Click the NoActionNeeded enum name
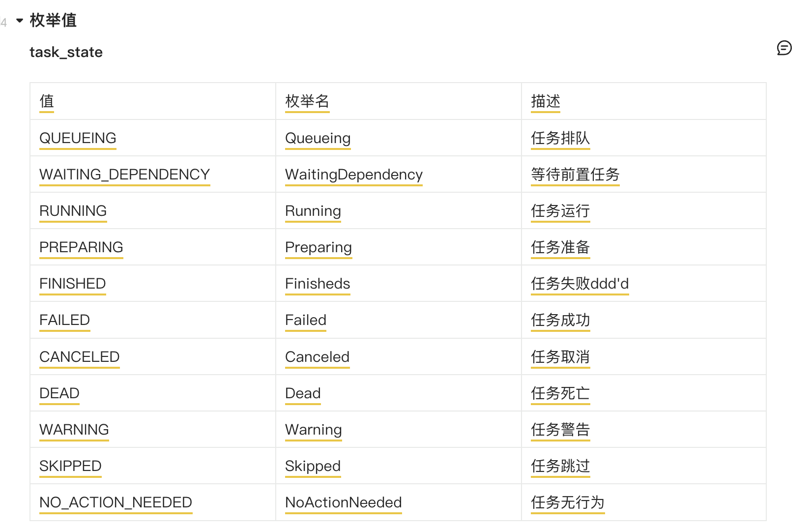The width and height of the screenshot is (812, 529). tap(343, 502)
